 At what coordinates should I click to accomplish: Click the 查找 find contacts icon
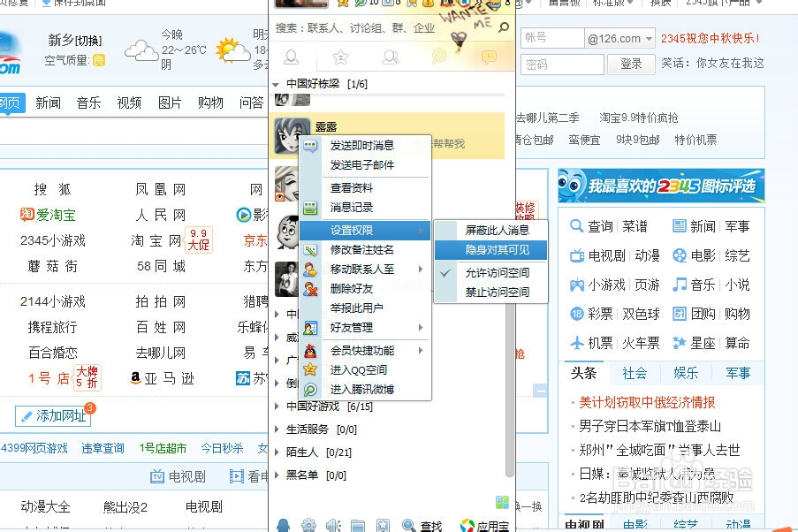tap(422, 526)
